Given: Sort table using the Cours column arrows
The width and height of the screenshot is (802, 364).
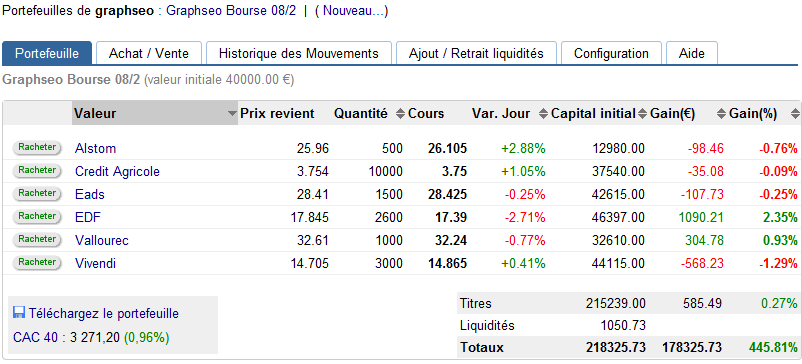Looking at the screenshot, I should (x=401, y=114).
